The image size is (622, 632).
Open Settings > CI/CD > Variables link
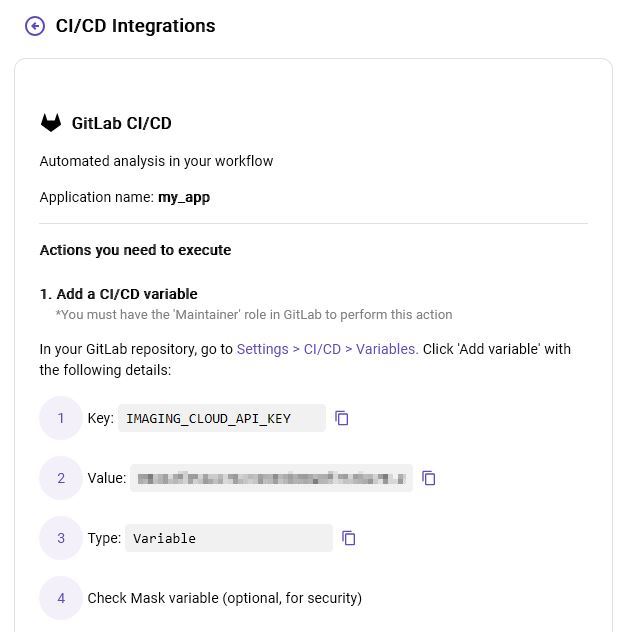(327, 349)
